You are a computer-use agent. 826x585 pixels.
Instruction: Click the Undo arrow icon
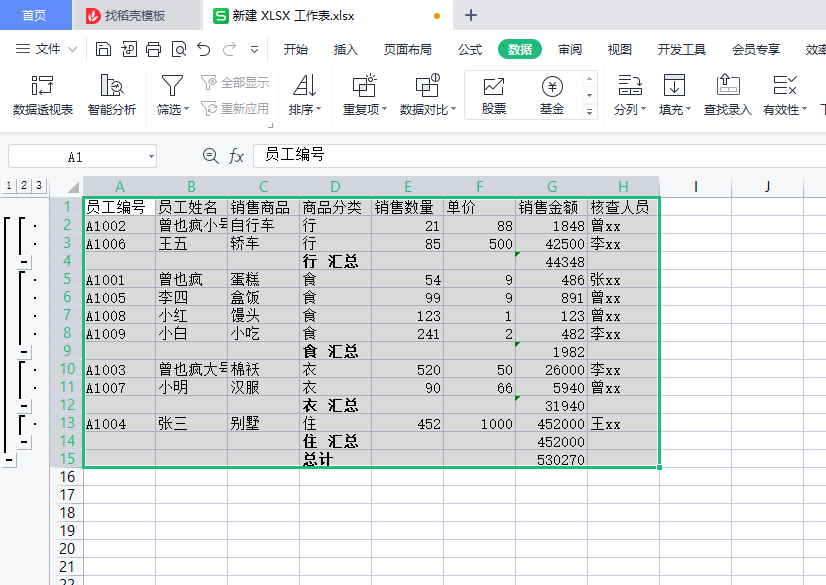click(204, 49)
